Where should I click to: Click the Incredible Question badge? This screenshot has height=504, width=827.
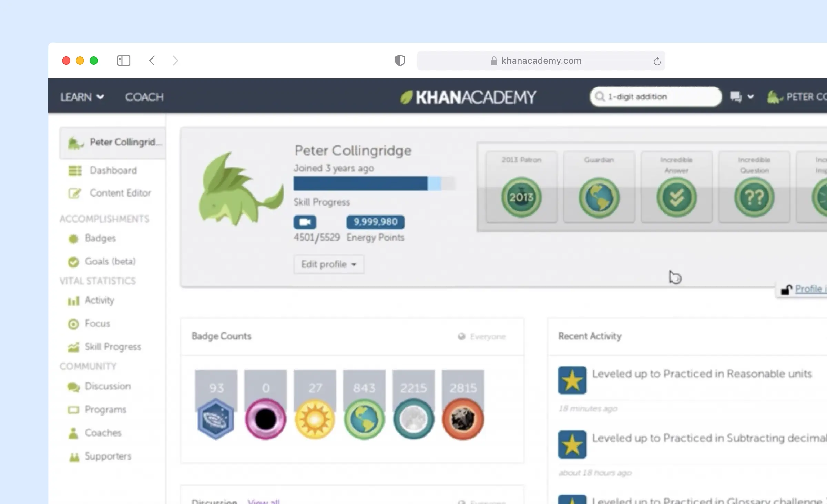coord(754,198)
